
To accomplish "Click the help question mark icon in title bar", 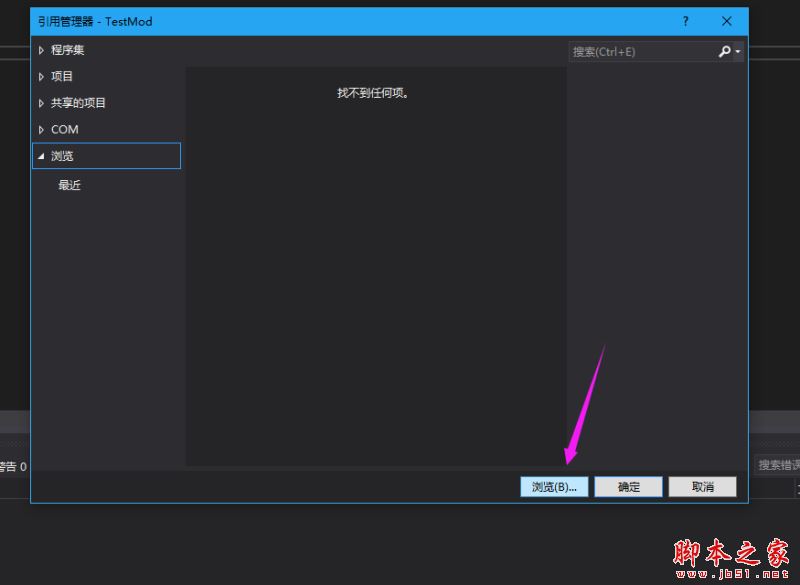I will point(685,21).
